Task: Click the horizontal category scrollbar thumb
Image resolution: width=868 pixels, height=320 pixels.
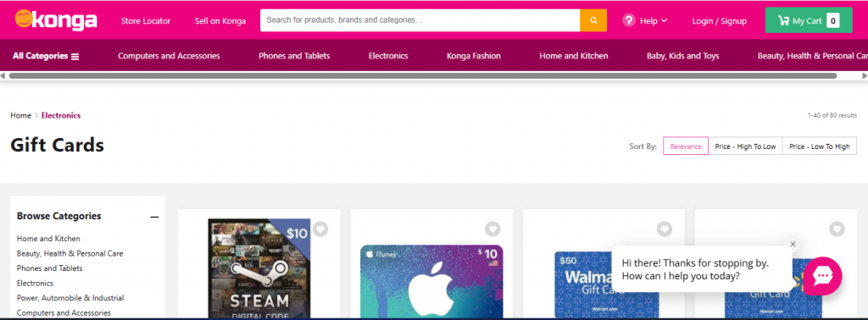Action: coord(423,75)
